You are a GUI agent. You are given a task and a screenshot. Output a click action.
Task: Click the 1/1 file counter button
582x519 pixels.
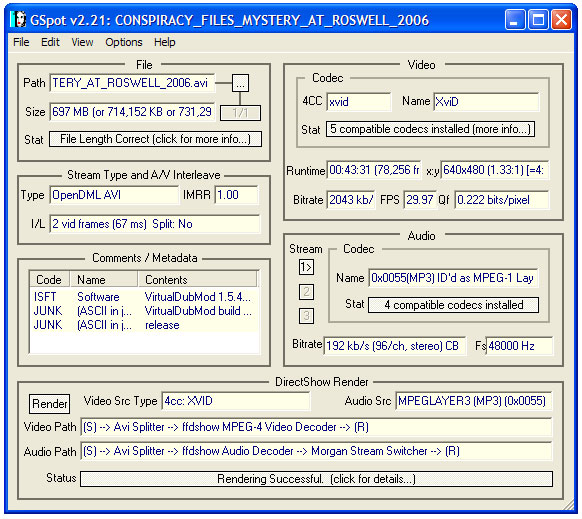[240, 113]
